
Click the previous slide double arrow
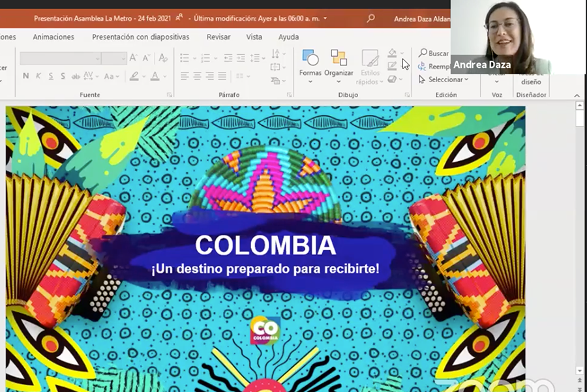point(580,380)
